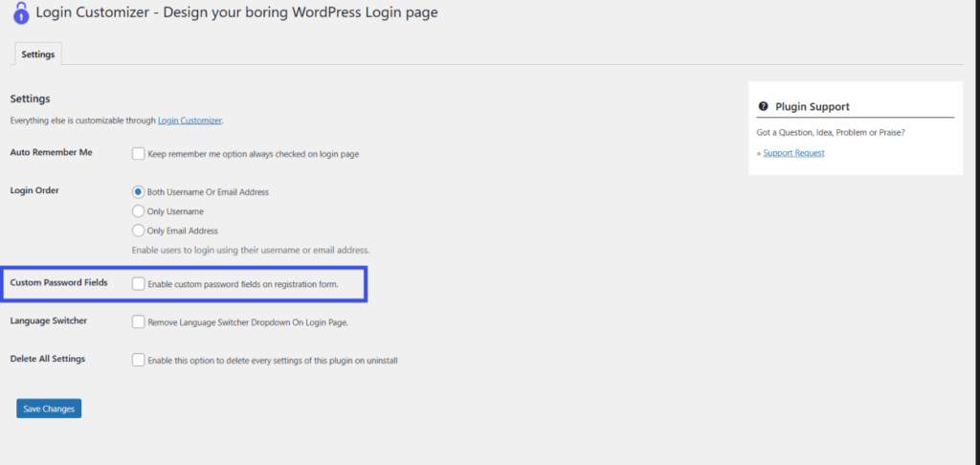This screenshot has height=465, width=980.
Task: Click the Save Changes button
Action: [x=49, y=409]
